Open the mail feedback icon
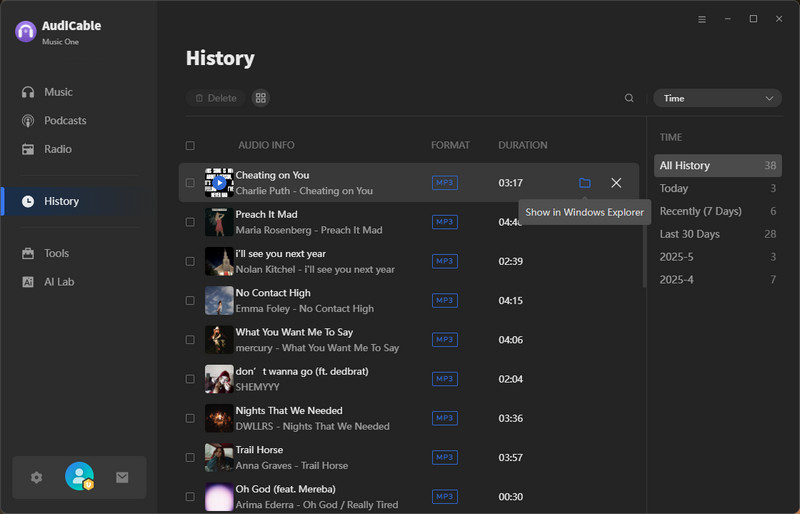 point(122,477)
